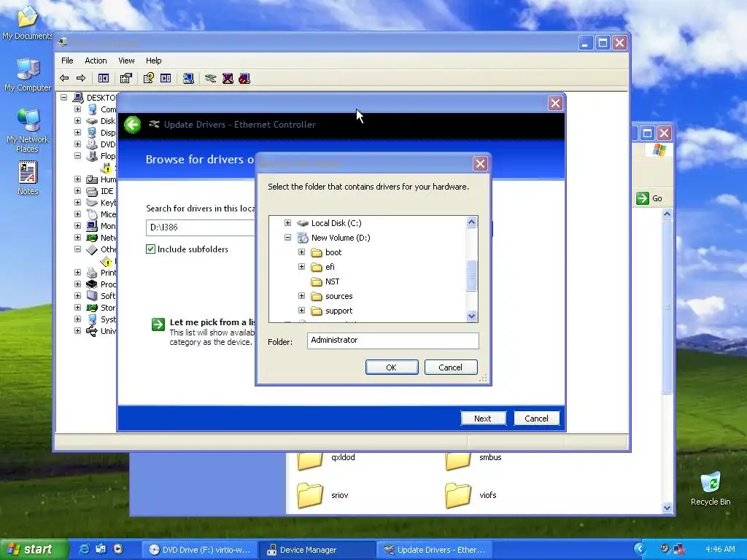Screen dimensions: 747x560
Task: Select Local Disk (C:) in tree
Action: point(329,223)
